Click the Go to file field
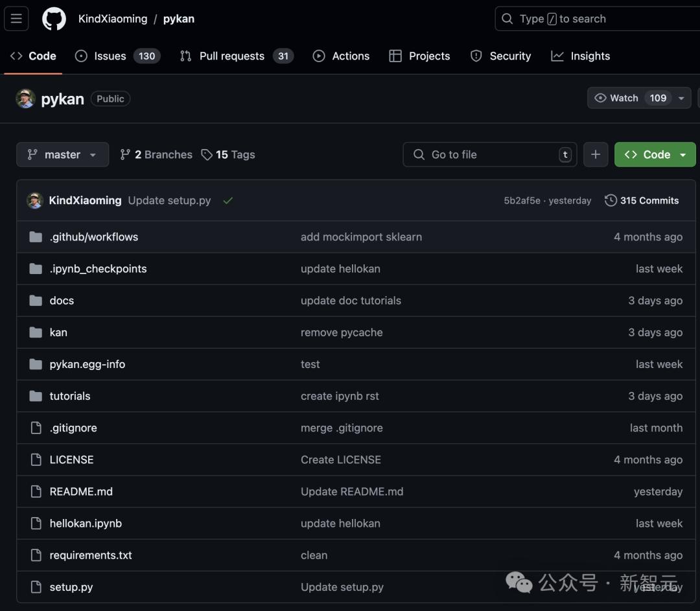The height and width of the screenshot is (611, 700). coord(489,155)
